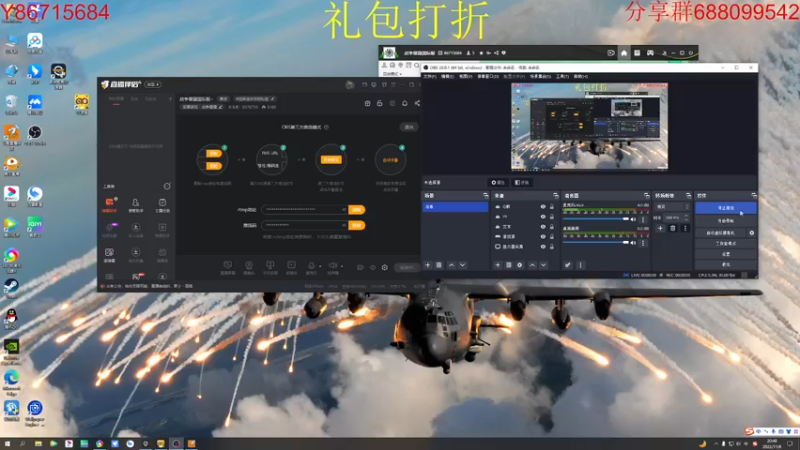Pop out Sources panel with its dock icon
The height and width of the screenshot is (450, 800).
556,196
